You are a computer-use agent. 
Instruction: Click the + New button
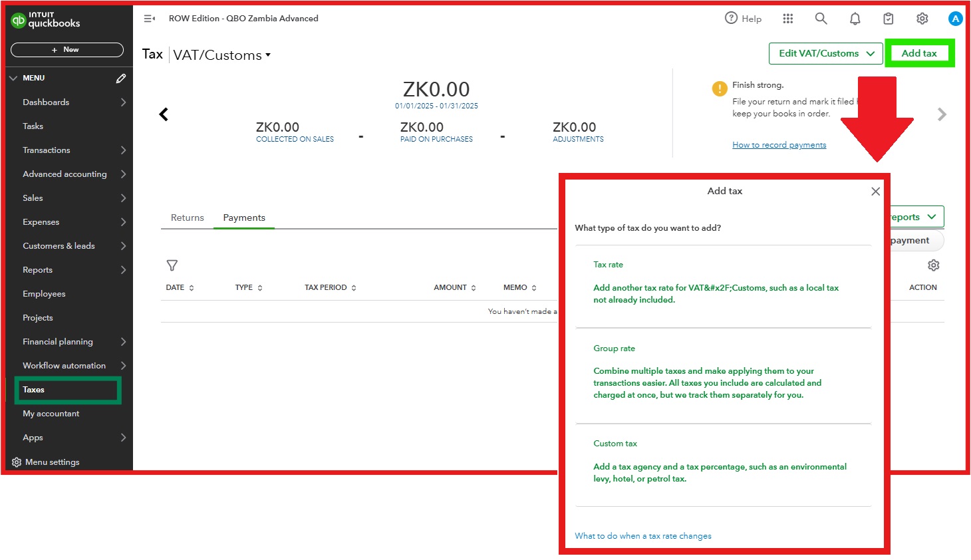67,50
